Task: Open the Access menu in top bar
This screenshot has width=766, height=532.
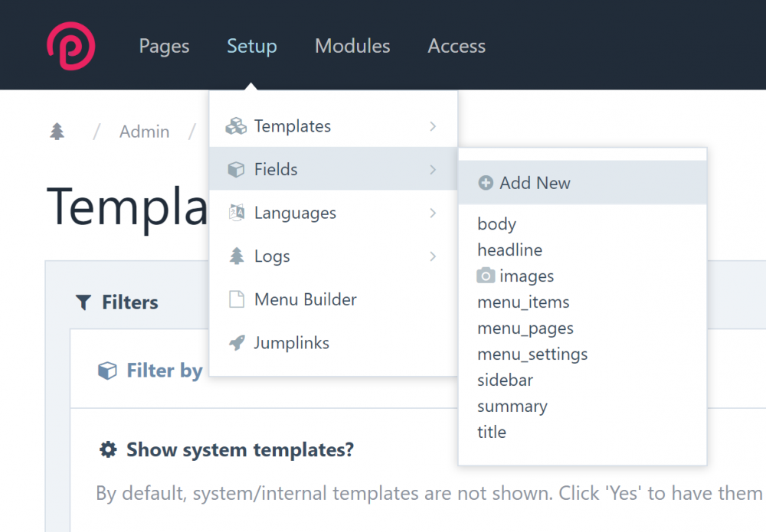Action: (x=457, y=46)
